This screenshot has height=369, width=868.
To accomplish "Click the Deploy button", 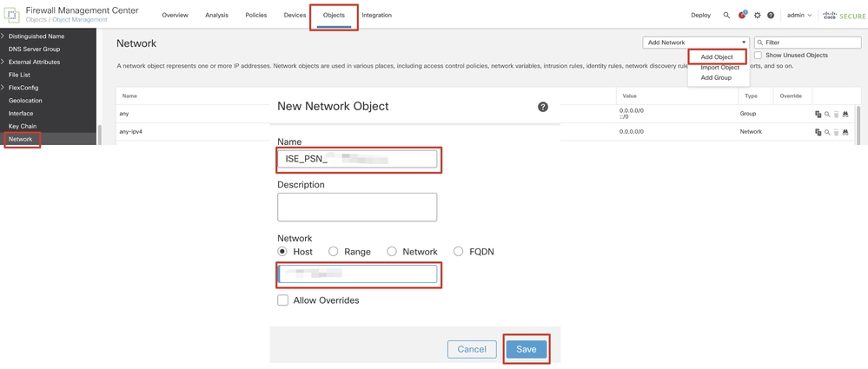I will click(x=701, y=16).
